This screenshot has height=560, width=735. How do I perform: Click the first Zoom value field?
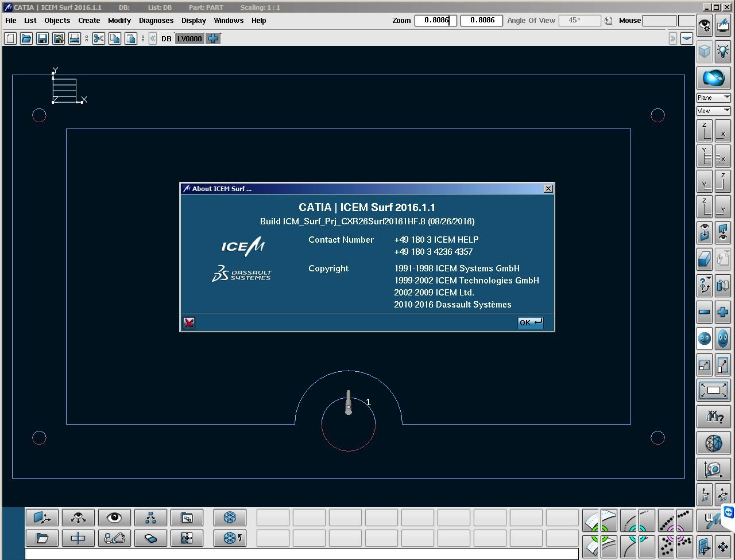coord(435,21)
